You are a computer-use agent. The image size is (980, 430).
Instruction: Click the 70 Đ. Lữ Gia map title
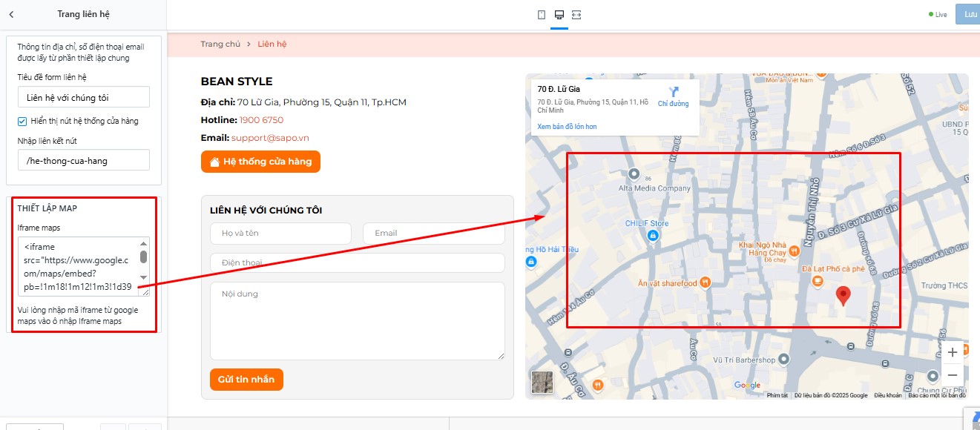[559, 90]
